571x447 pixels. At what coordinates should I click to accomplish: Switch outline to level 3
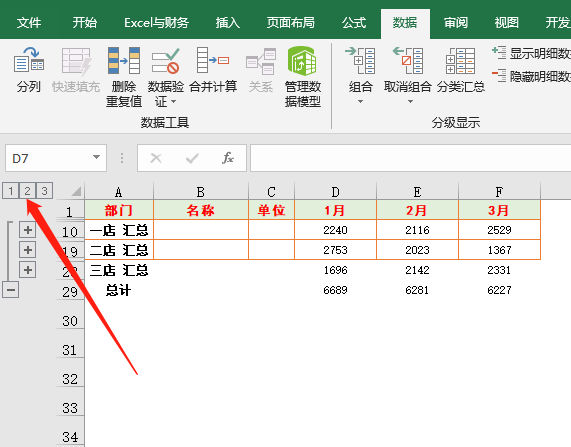click(44, 191)
